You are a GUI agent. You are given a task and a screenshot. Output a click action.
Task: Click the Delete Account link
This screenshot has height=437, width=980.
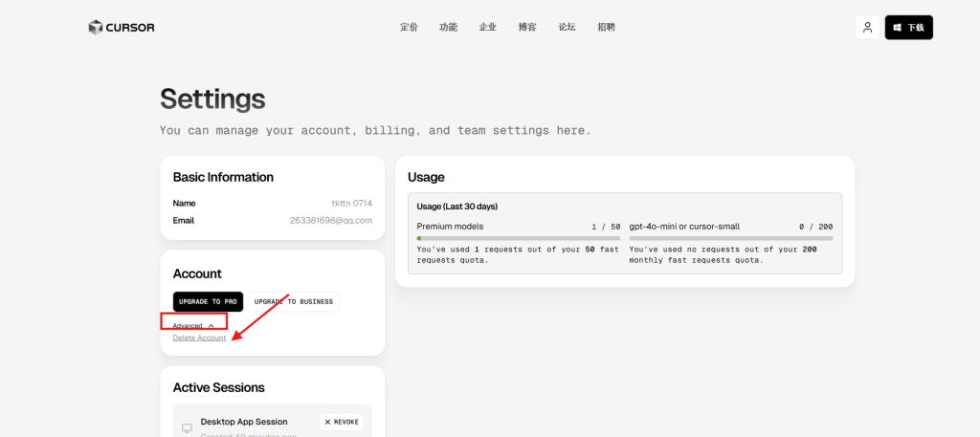[199, 338]
